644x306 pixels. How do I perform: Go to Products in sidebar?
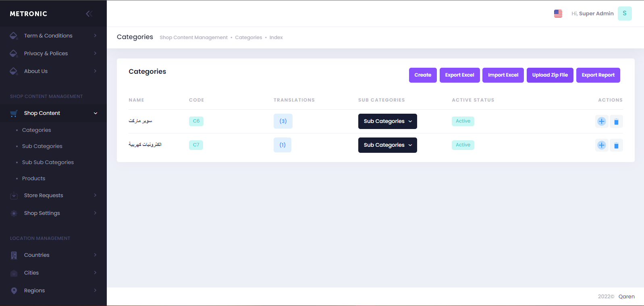[x=34, y=179]
